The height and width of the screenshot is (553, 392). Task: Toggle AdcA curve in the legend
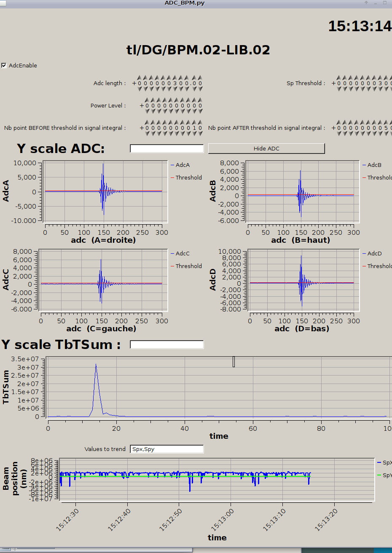(182, 165)
